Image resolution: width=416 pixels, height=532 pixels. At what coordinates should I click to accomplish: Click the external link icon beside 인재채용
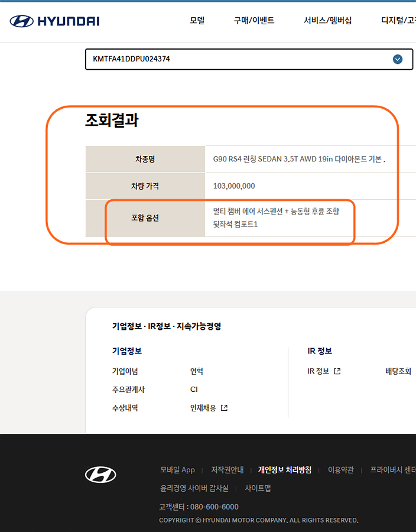point(224,408)
